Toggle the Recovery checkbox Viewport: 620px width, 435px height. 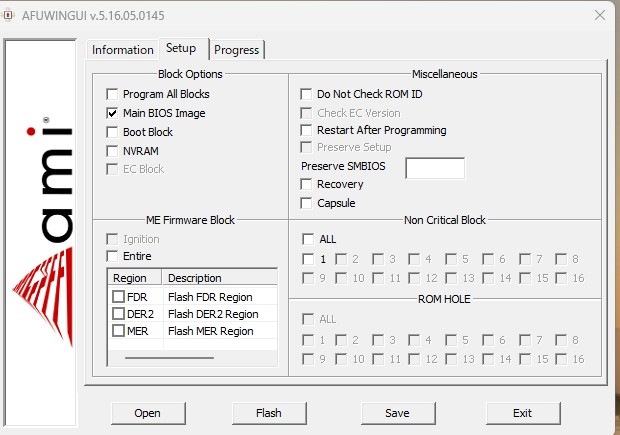(307, 184)
